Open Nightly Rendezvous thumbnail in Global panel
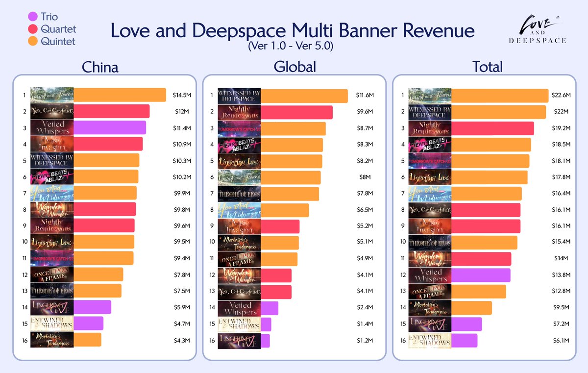Viewport: 588px width, 373px height. (239, 112)
